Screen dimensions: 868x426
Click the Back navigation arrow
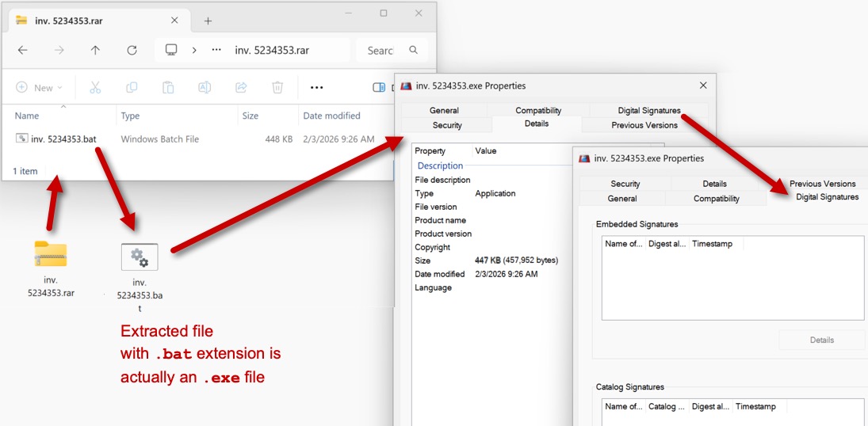(x=23, y=50)
